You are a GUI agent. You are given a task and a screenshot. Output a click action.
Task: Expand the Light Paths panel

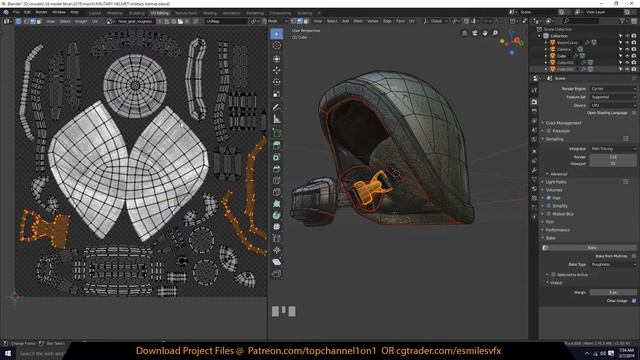[556, 182]
